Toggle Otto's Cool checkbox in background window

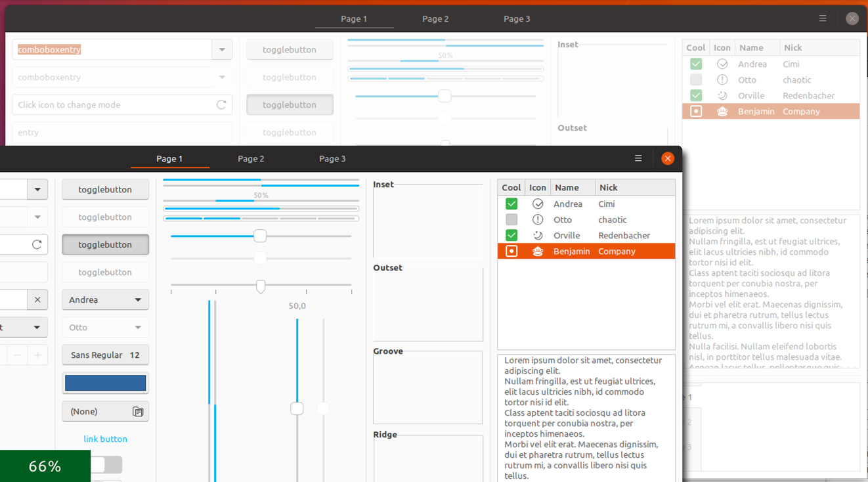click(696, 79)
